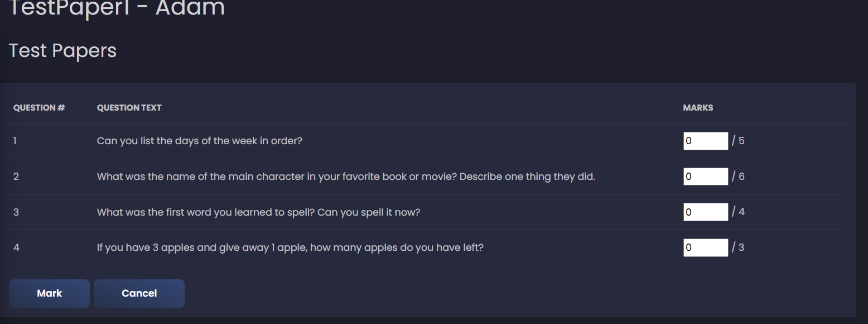Viewport: 868px width, 324px height.
Task: Click question number 1 in the table
Action: tap(15, 141)
